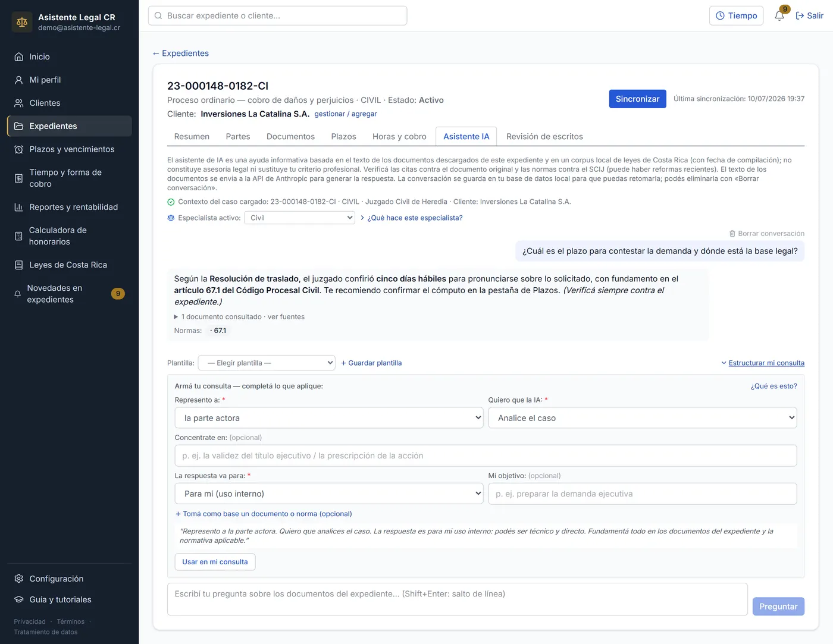Click the Usar en mi consulta button
Screen dimensions: 833x644
[215, 562]
